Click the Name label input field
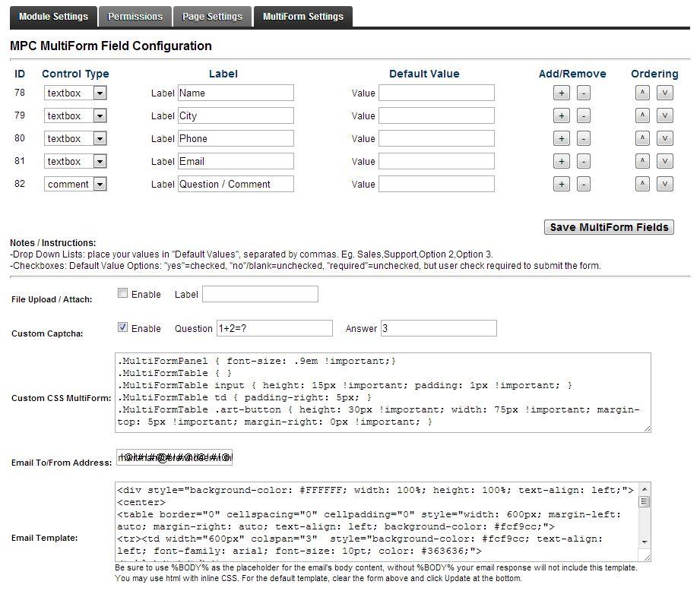The height and width of the screenshot is (594, 700). pyautogui.click(x=236, y=93)
